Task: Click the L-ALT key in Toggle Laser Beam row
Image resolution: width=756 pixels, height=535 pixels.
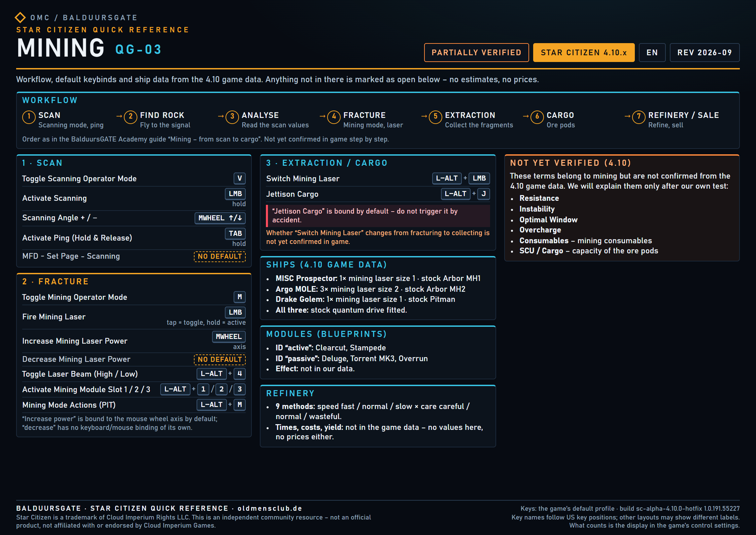Action: coord(212,374)
